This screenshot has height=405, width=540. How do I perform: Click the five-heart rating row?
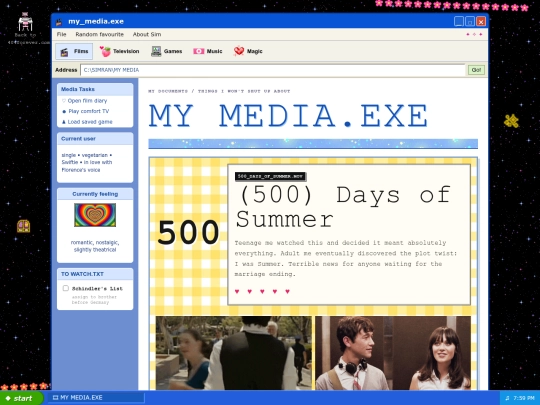(262, 291)
